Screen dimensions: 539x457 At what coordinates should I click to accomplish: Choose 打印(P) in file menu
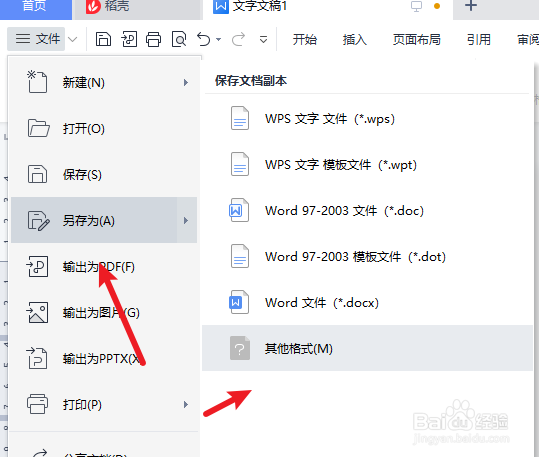(104, 404)
